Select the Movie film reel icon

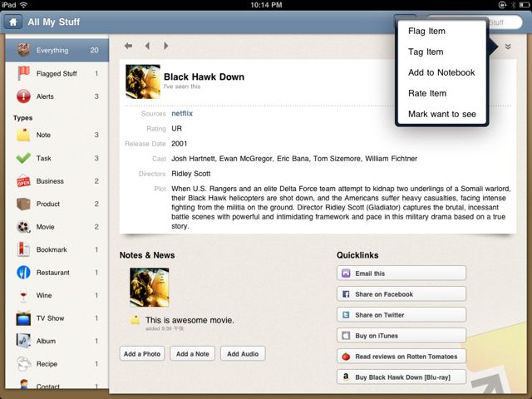pyautogui.click(x=23, y=227)
